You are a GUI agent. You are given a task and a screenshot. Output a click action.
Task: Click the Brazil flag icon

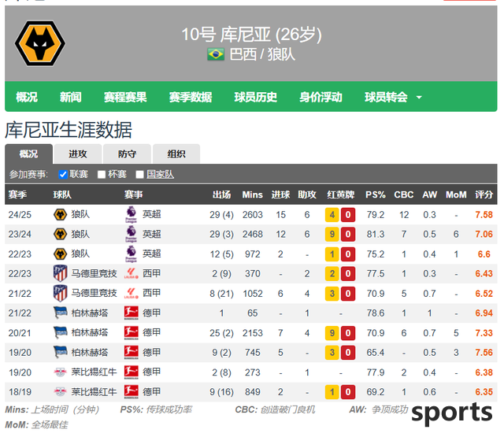[216, 54]
